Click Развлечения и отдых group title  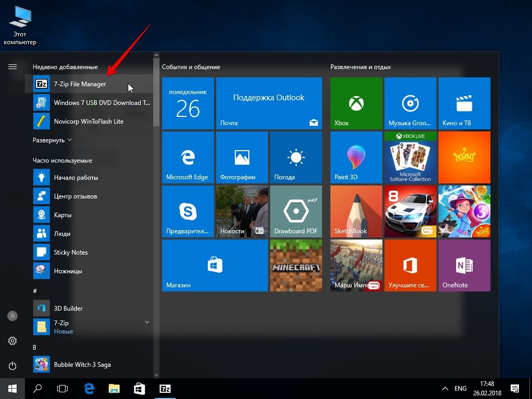coord(361,67)
